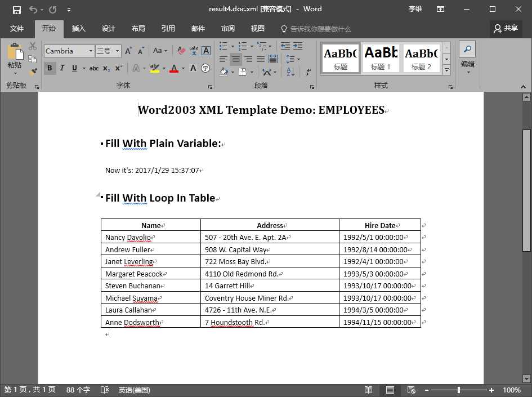Click the 共享 (Share) button

506,29
